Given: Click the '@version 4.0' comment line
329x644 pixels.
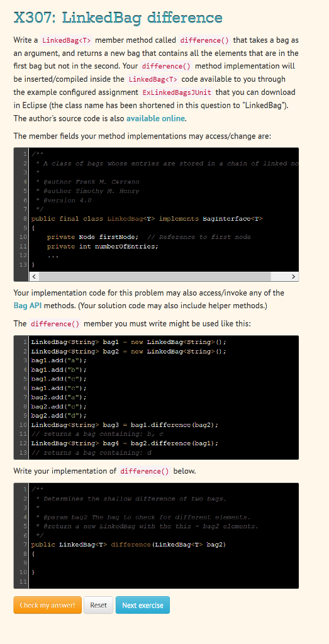Looking at the screenshot, I should pyautogui.click(x=64, y=201).
